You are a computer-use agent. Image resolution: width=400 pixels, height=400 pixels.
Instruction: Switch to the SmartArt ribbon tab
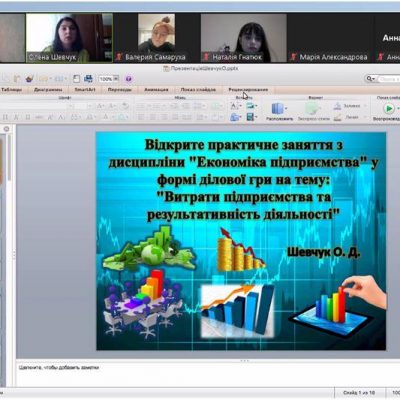click(85, 90)
